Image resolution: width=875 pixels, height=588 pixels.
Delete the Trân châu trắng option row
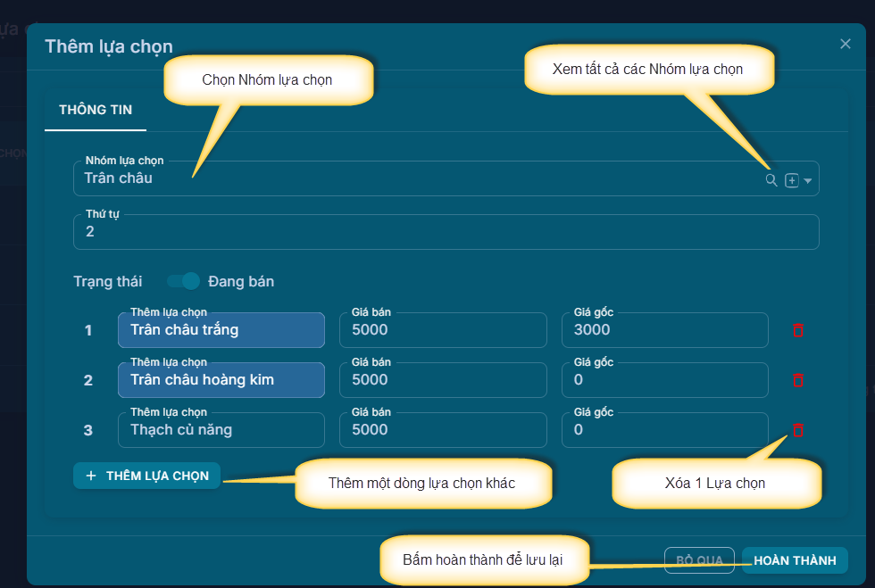pos(798,330)
